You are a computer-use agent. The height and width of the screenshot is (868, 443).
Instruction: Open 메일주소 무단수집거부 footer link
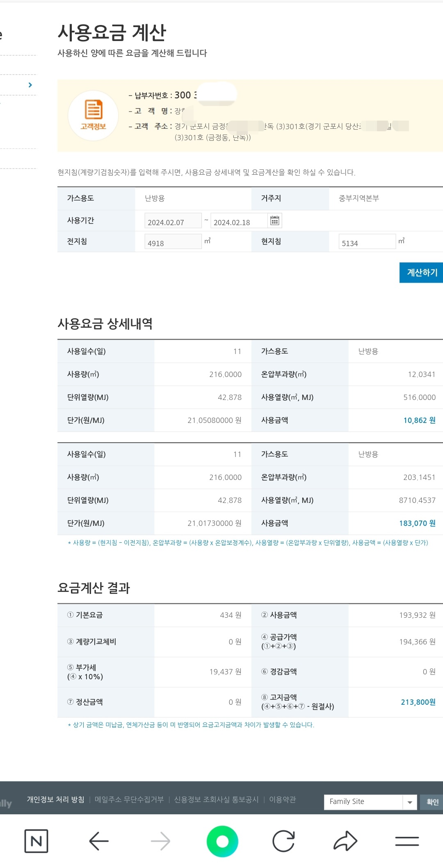(x=129, y=799)
